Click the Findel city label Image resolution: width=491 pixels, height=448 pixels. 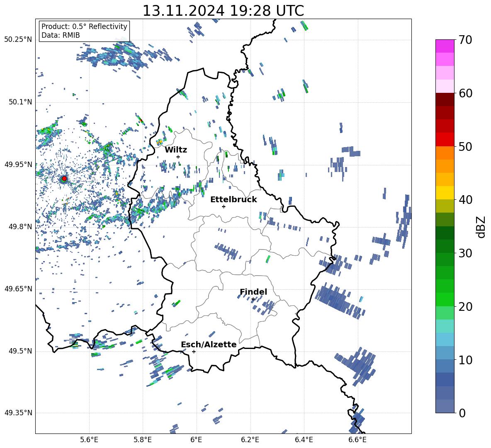(x=253, y=292)
